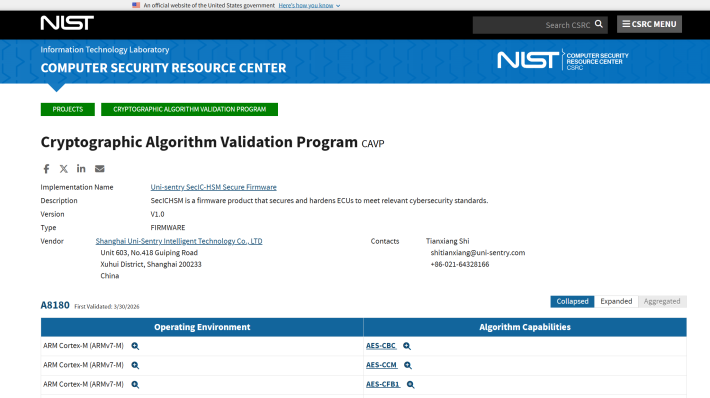Open the Shanghai Uni-Sentry Intelligent Technology vendor link
This screenshot has width=710, height=398.
pos(179,241)
